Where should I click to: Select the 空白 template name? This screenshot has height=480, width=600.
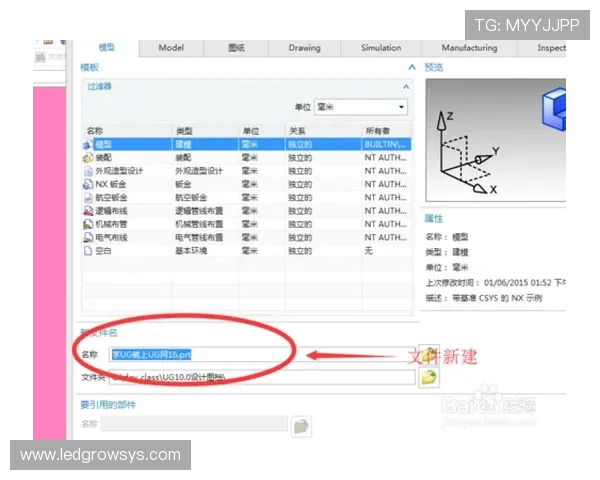(103, 251)
